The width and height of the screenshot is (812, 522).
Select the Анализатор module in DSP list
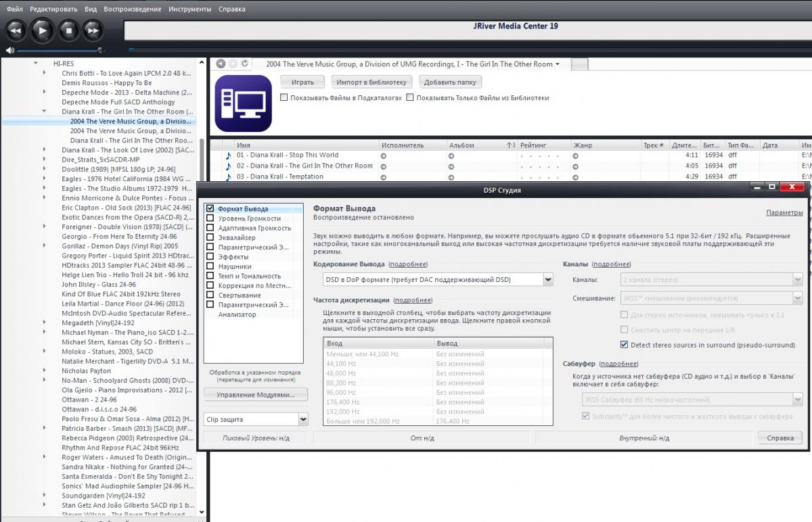pos(237,314)
